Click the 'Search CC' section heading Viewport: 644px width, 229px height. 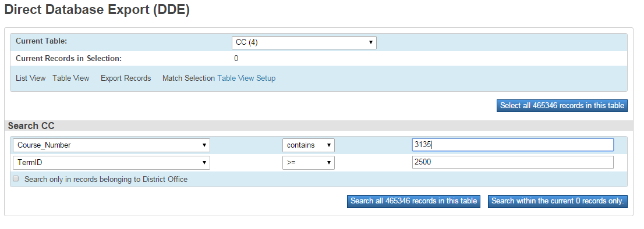[x=31, y=126]
